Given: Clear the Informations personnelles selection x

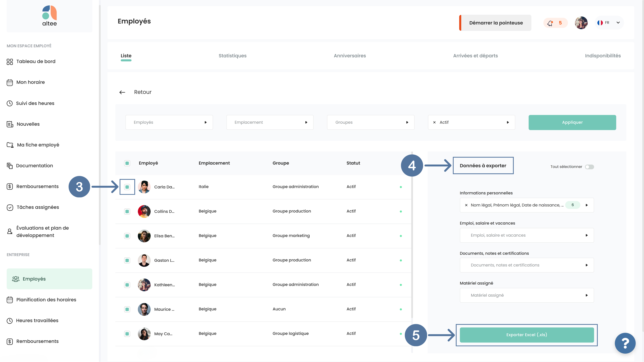Looking at the screenshot, I should [466, 205].
